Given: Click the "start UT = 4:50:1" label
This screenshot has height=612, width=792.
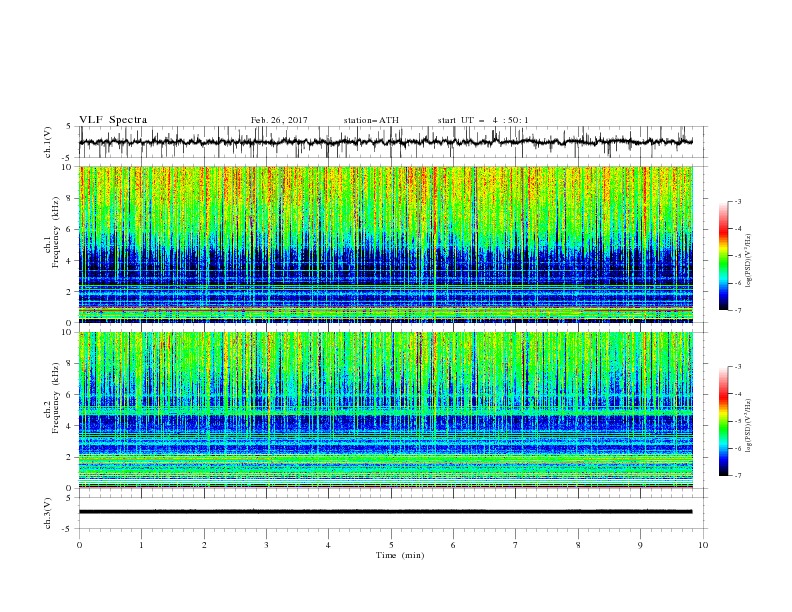Looking at the screenshot, I should 483,120.
